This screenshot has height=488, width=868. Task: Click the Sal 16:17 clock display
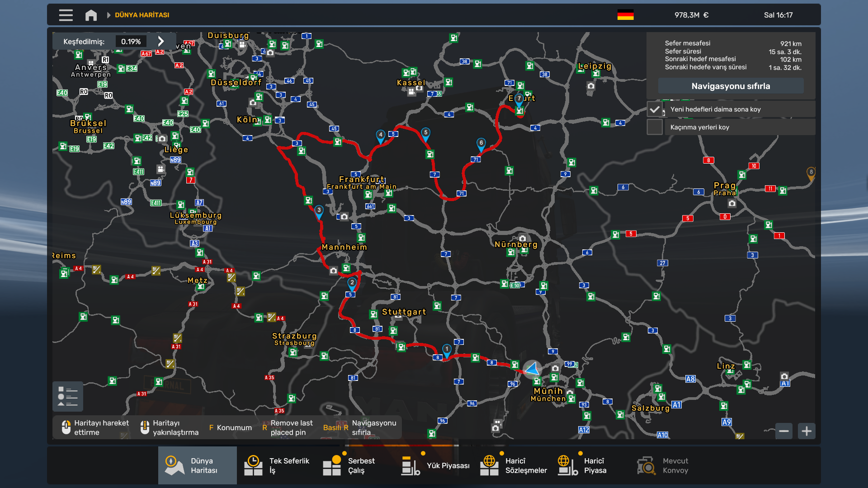778,15
